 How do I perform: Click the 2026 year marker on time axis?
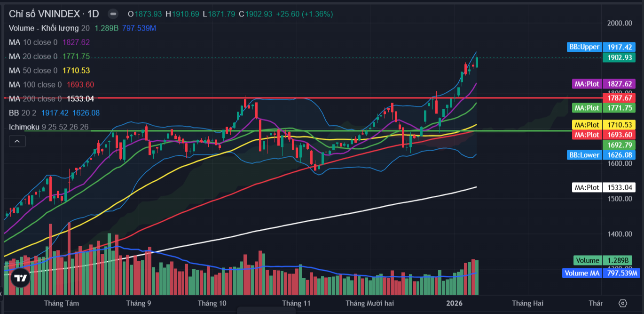pyautogui.click(x=454, y=303)
